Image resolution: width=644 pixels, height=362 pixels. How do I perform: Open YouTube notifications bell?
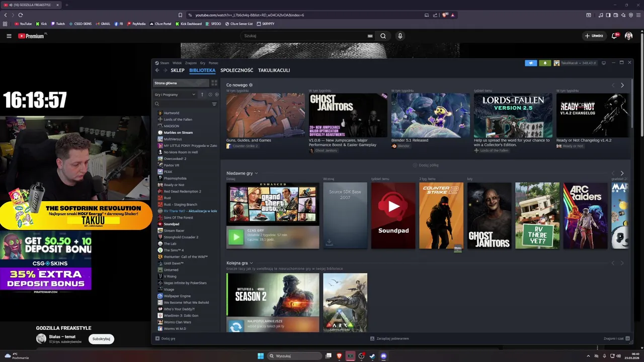tap(615, 36)
